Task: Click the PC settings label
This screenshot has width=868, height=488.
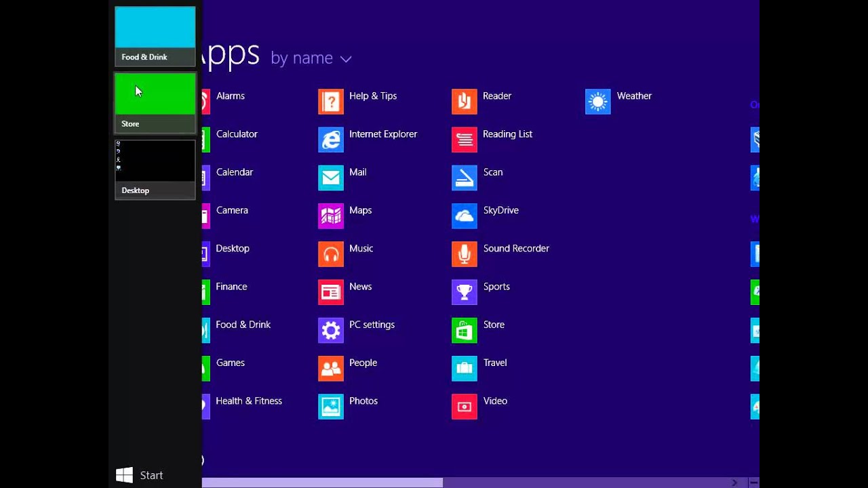Action: point(372,325)
